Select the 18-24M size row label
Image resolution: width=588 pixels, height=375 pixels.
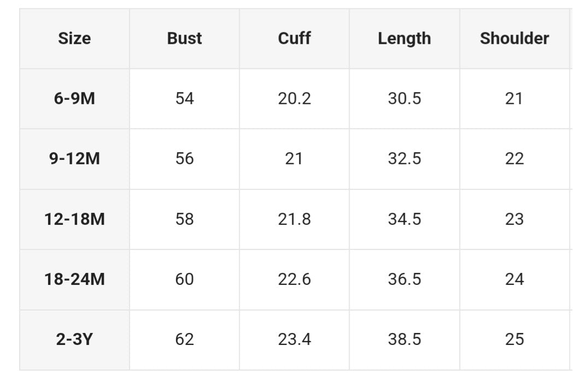click(74, 279)
